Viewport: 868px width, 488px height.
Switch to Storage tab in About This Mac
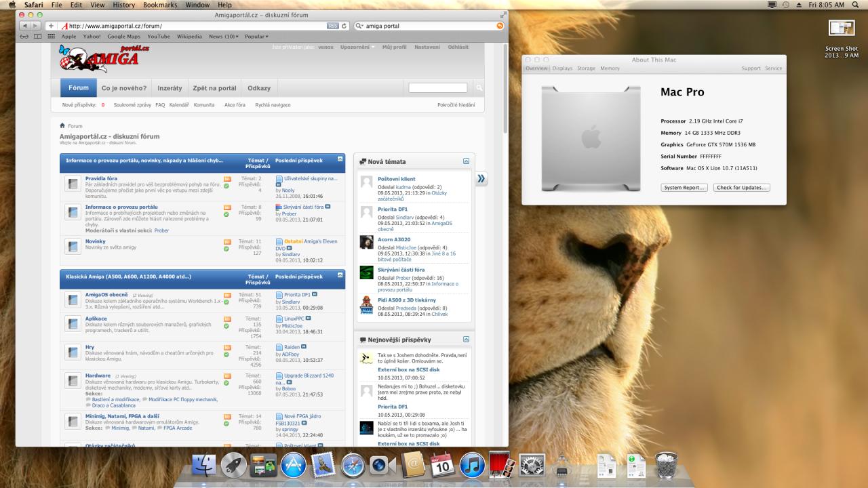586,68
